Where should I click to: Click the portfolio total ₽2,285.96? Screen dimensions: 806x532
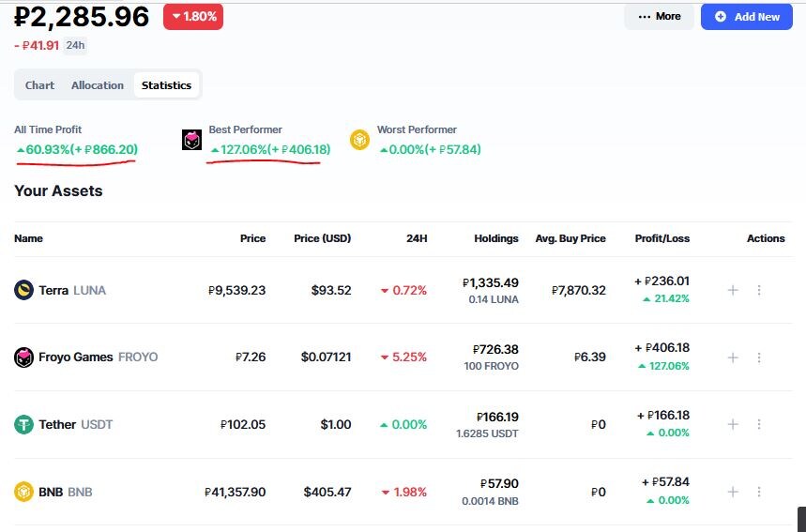[82, 17]
